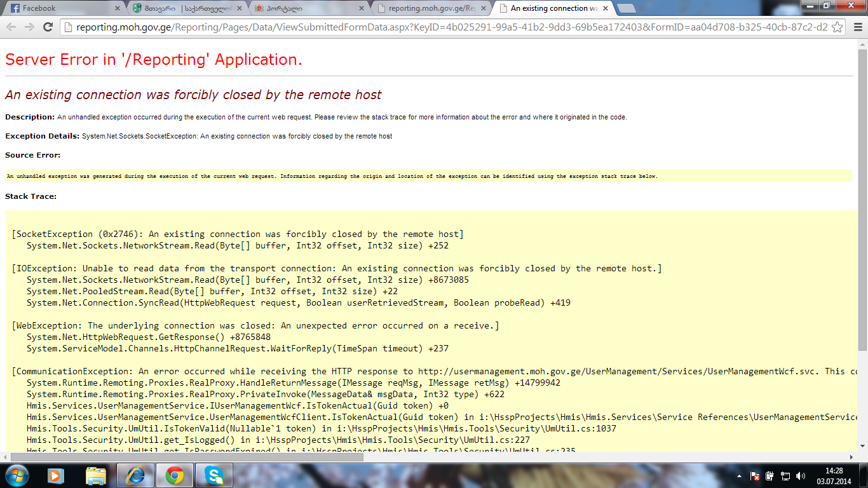
Task: Click the volume speaker tray icon
Action: coord(800,475)
